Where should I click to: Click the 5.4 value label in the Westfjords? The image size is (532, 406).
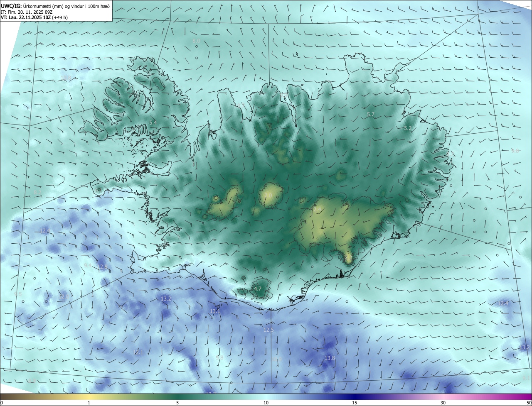(x=153, y=122)
